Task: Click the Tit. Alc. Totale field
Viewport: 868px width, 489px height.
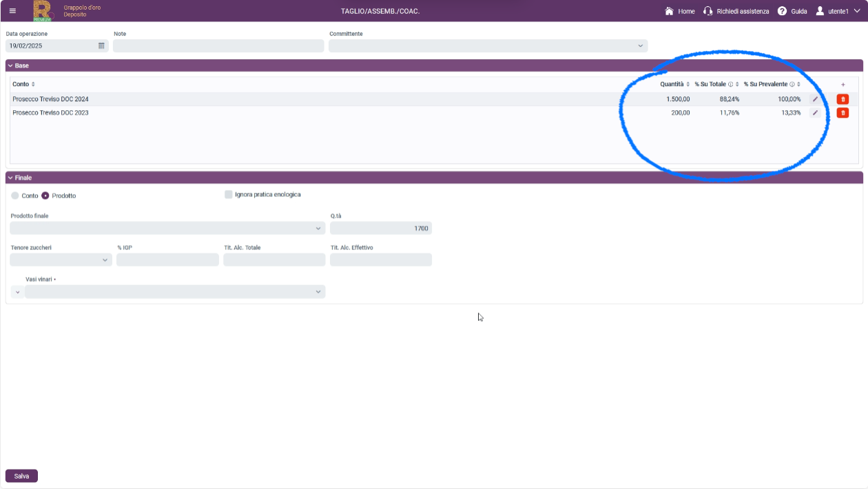Action: [x=274, y=260]
